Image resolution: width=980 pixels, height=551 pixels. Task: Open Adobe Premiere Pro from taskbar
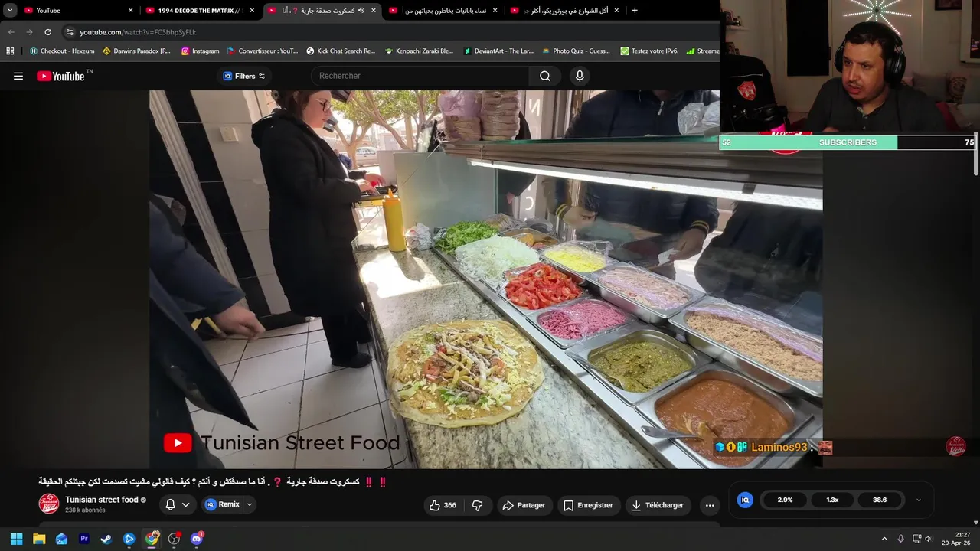tap(84, 539)
